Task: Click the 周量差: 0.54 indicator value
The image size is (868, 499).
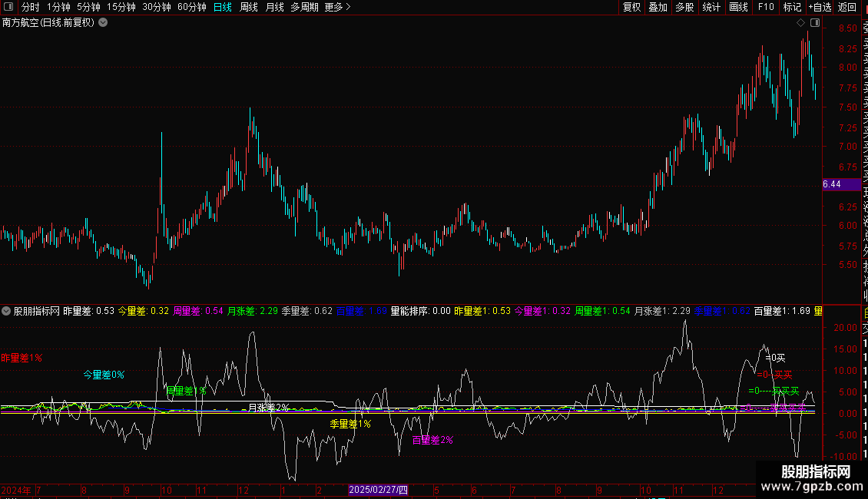Action: 198,311
